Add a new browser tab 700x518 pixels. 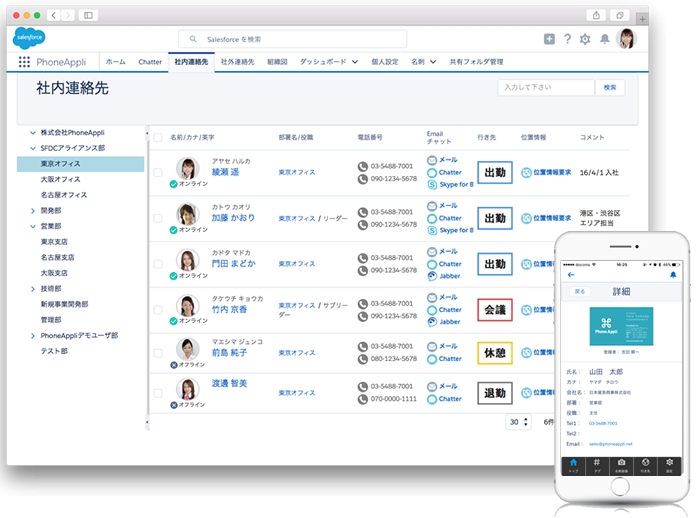point(642,19)
